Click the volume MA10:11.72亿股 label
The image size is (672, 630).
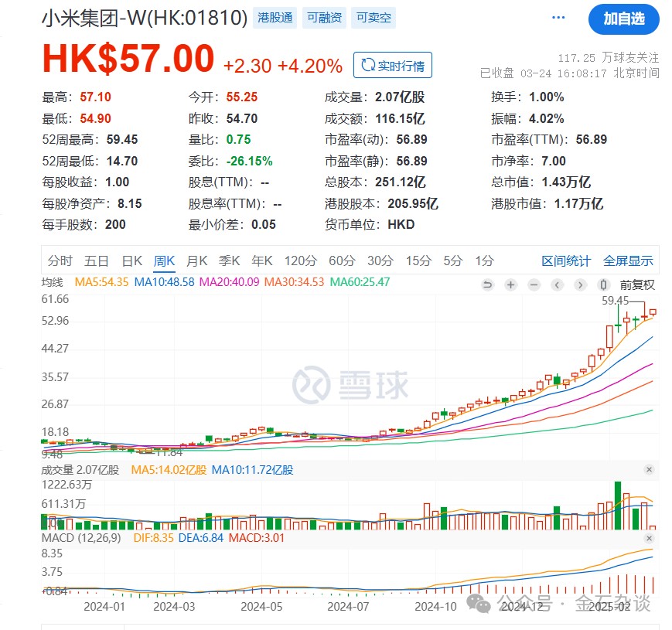tap(252, 470)
